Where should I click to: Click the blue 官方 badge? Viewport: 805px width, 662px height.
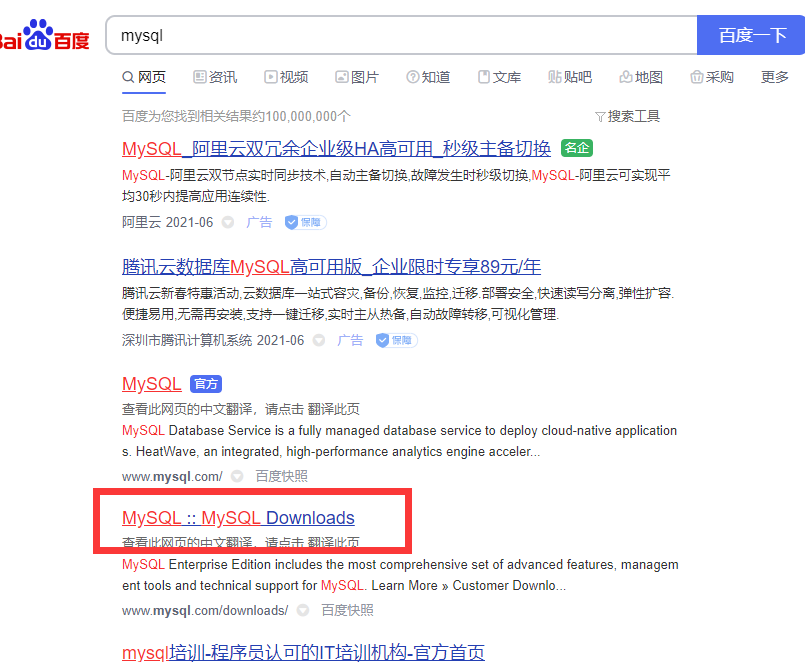pyautogui.click(x=206, y=384)
